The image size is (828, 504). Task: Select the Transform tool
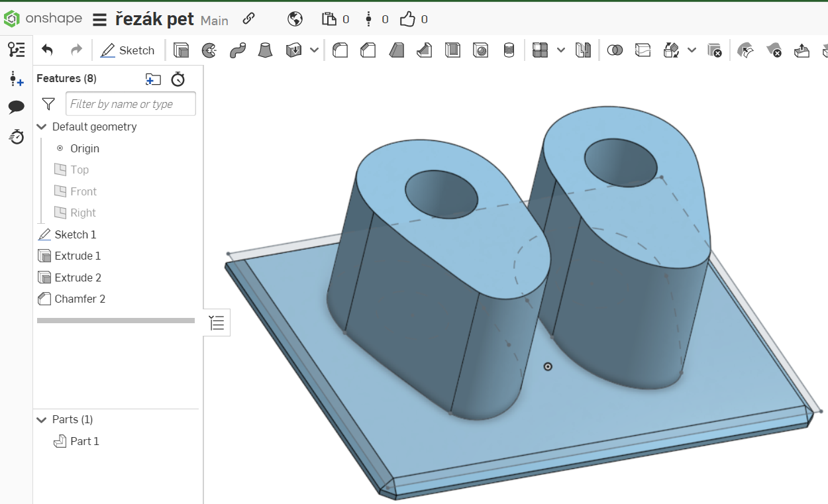pyautogui.click(x=671, y=50)
